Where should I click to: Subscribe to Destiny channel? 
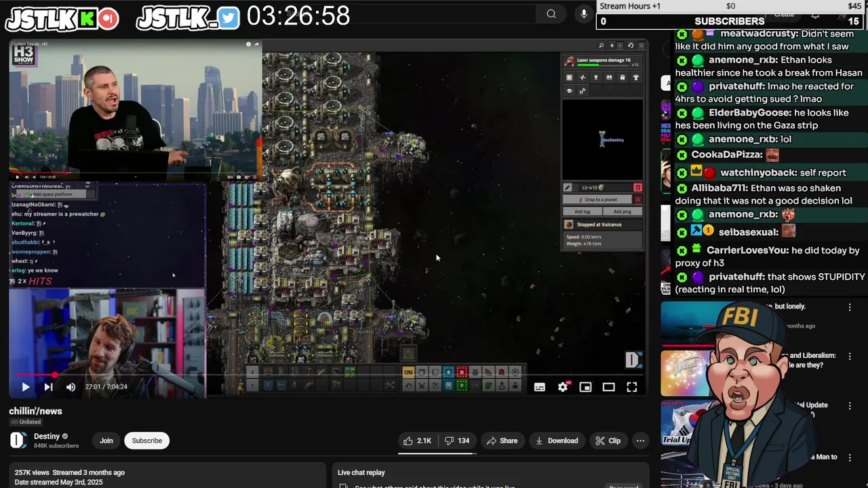click(x=147, y=441)
